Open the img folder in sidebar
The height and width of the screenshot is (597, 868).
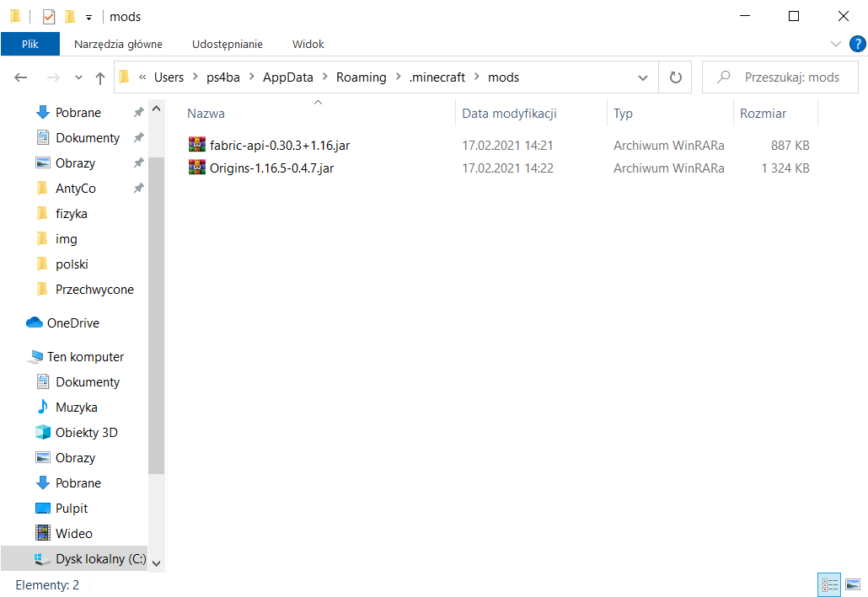[66, 239]
